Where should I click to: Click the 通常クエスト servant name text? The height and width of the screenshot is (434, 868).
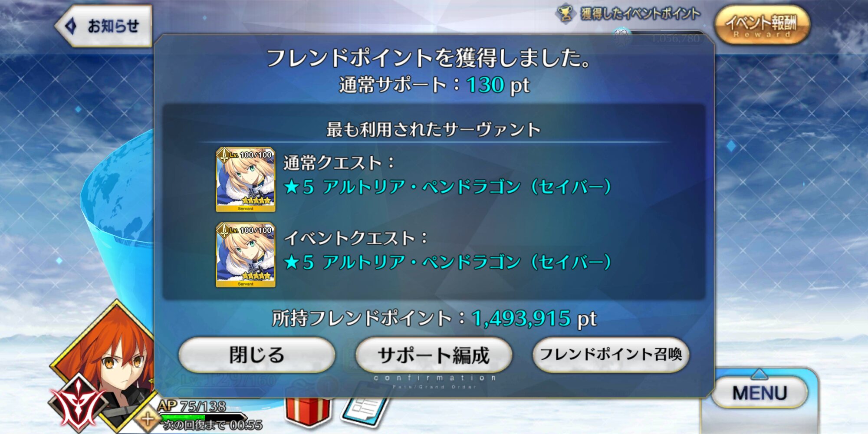point(447,187)
